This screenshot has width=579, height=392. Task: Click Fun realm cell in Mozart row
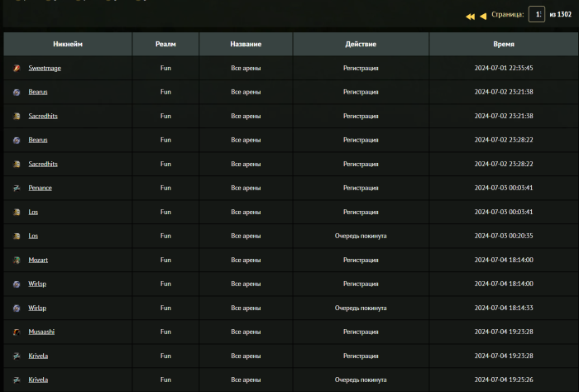pyautogui.click(x=165, y=260)
